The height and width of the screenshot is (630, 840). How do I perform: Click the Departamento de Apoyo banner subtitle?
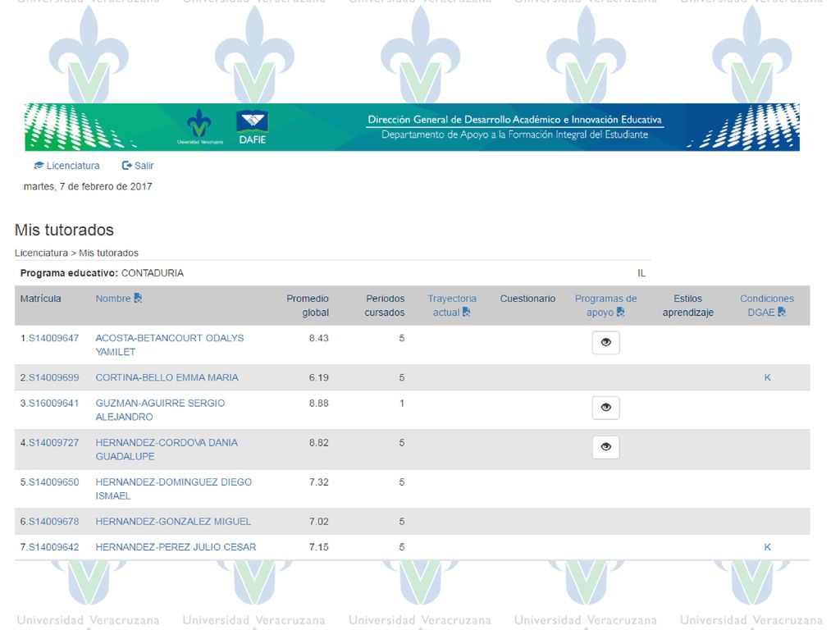tap(514, 135)
